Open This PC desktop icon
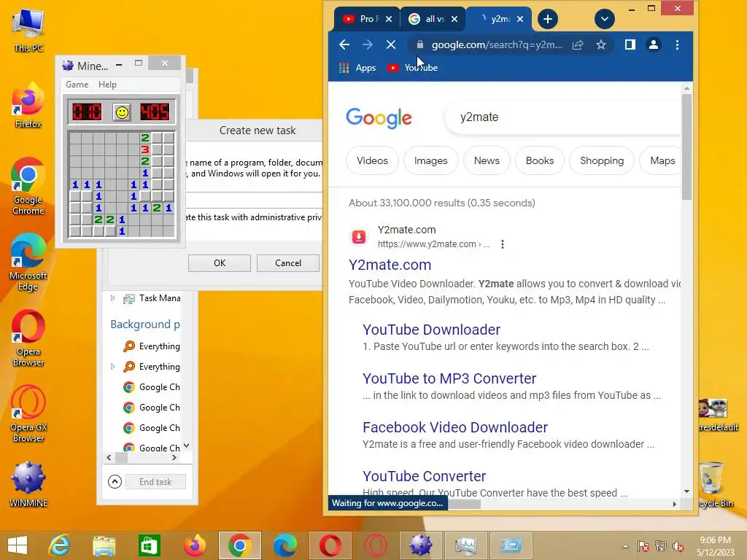This screenshot has height=560, width=747. point(28,31)
